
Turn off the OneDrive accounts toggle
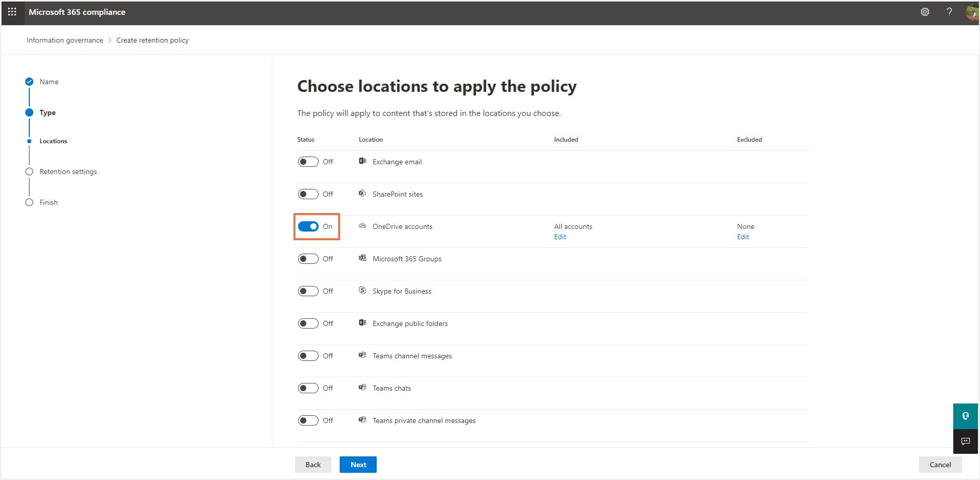click(308, 226)
